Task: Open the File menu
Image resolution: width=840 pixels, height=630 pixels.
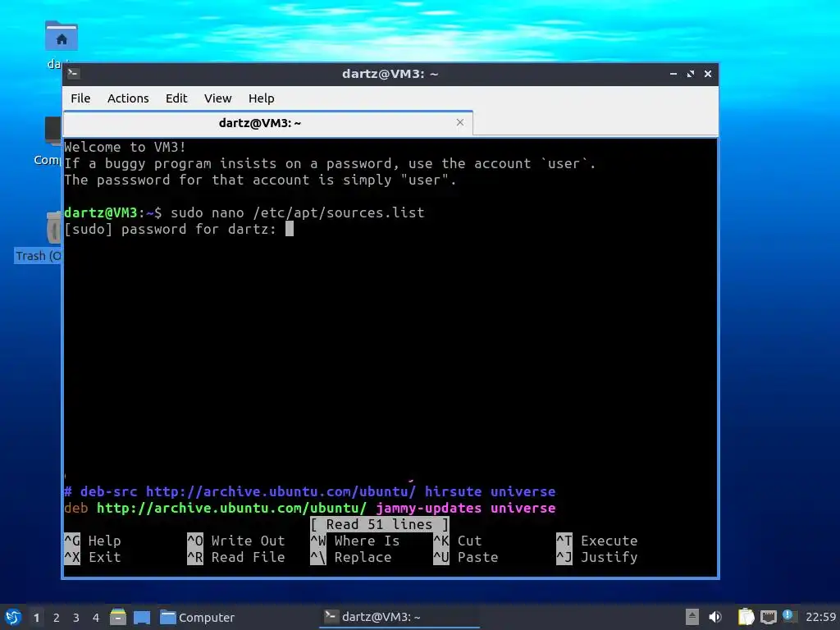Action: [80, 98]
